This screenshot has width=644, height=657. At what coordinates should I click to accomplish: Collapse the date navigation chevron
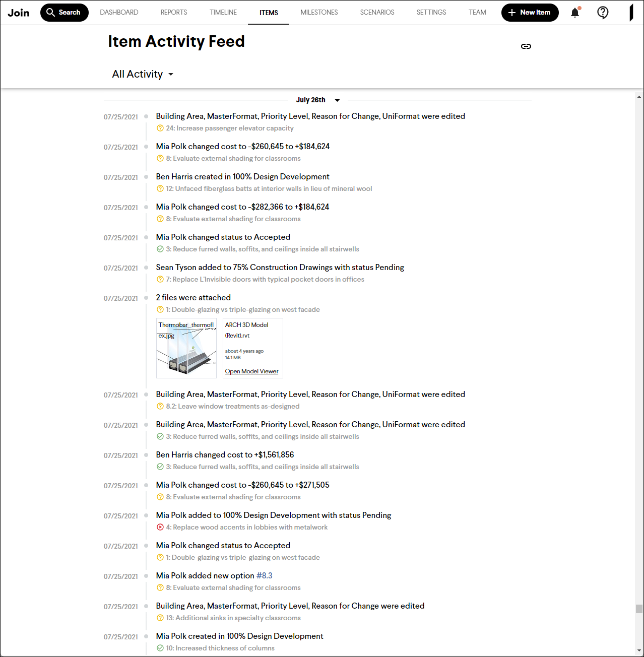337,100
